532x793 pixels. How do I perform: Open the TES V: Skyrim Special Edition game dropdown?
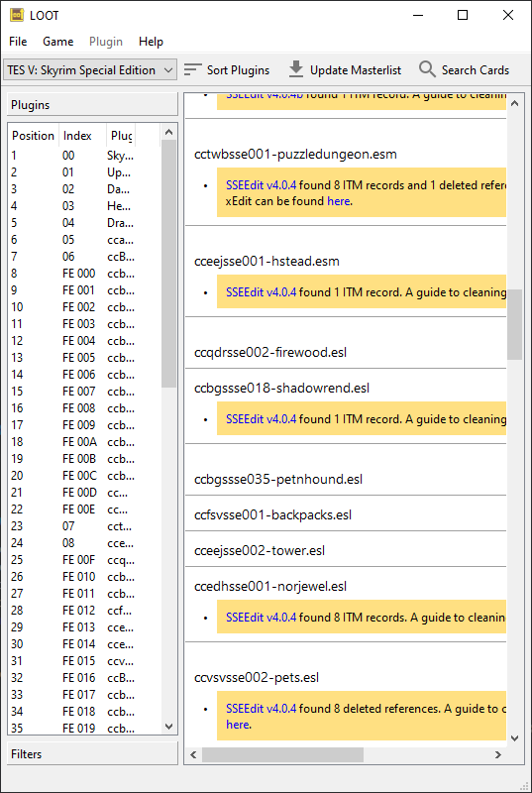90,69
